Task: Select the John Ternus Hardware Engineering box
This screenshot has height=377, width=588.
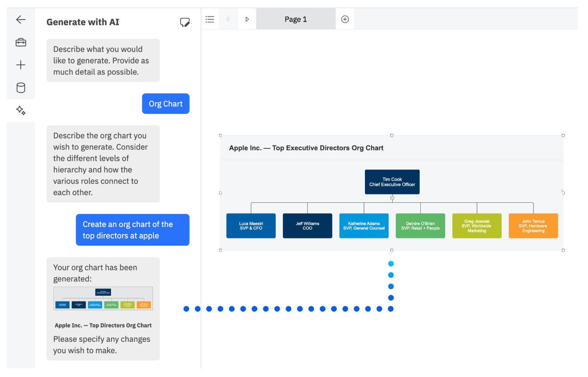Action: [x=533, y=226]
